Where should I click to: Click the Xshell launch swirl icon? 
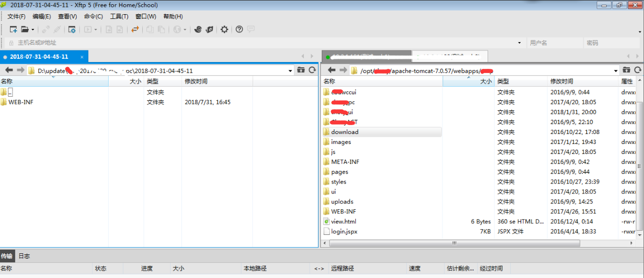click(x=198, y=29)
